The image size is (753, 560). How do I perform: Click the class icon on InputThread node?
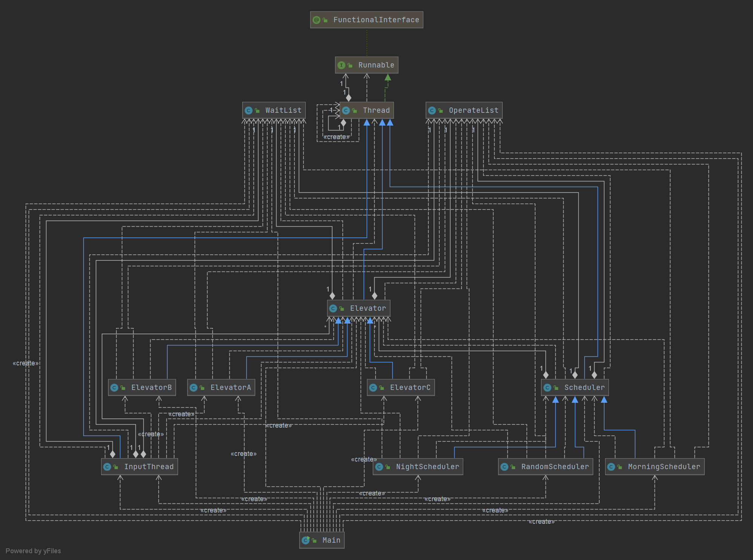107,467
